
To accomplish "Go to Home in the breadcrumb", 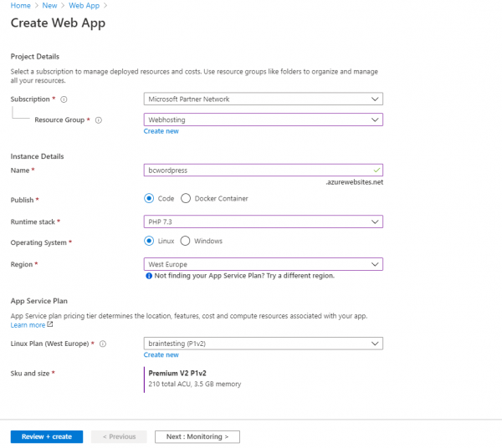I will click(20, 6).
